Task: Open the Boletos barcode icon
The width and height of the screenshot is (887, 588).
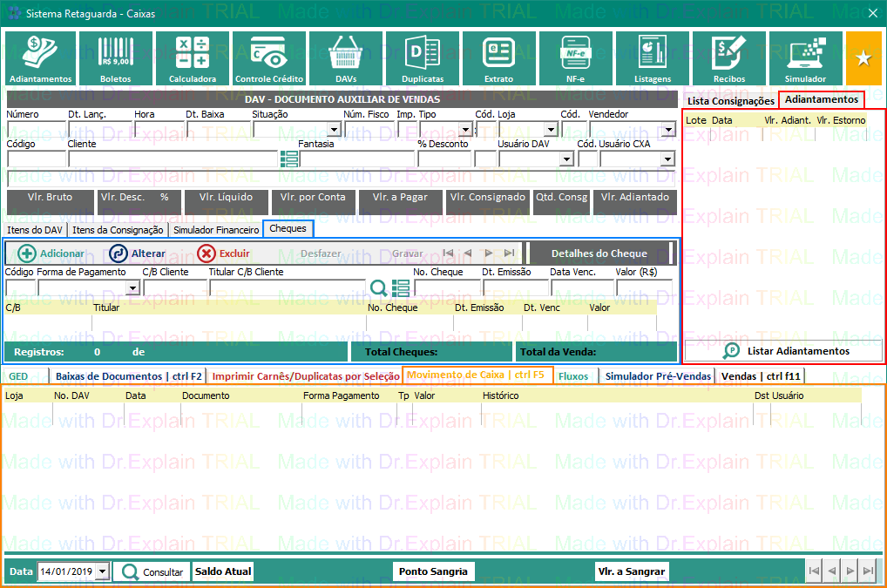Action: pyautogui.click(x=116, y=58)
